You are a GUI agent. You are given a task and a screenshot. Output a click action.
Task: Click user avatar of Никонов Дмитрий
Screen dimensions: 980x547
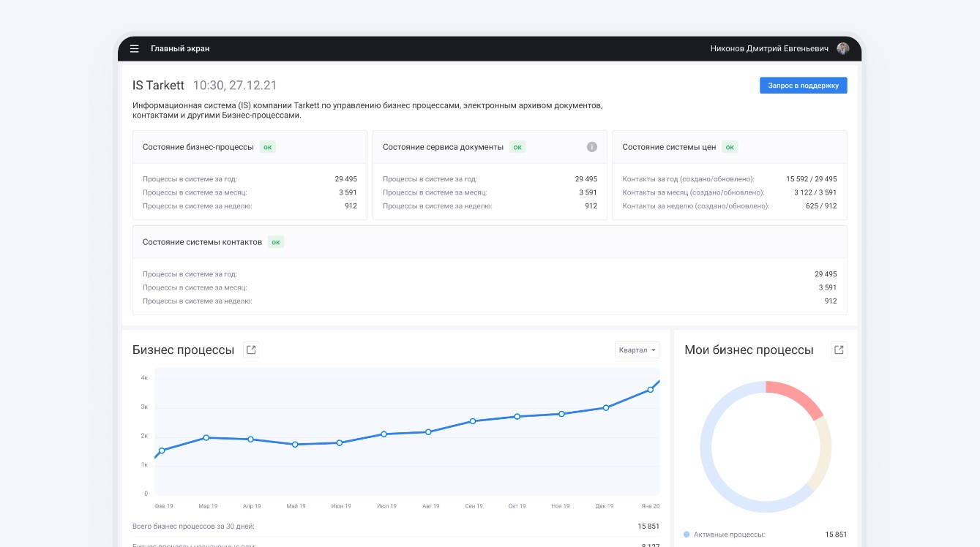[x=843, y=49]
